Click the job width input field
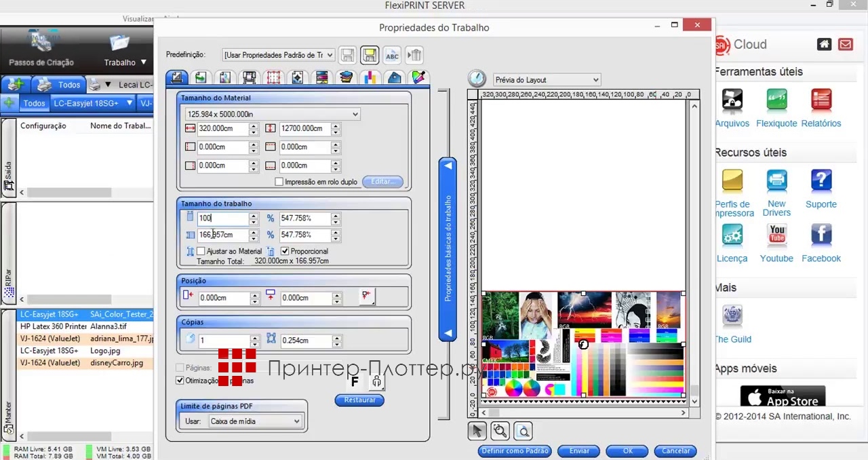868x460 pixels. pyautogui.click(x=222, y=218)
